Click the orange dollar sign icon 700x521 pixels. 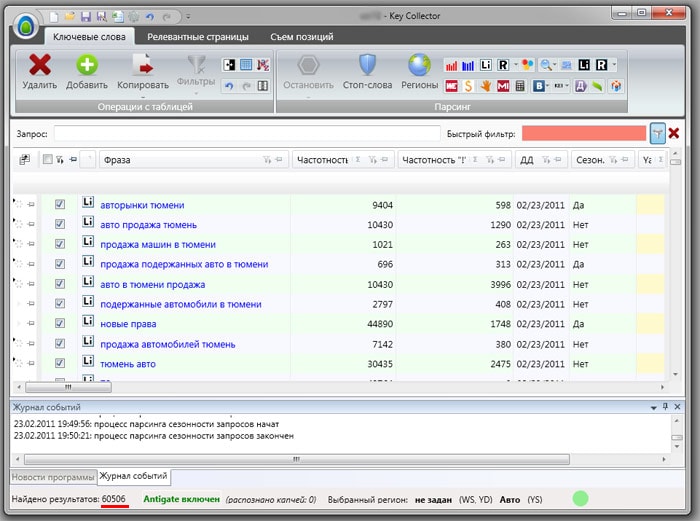point(468,86)
